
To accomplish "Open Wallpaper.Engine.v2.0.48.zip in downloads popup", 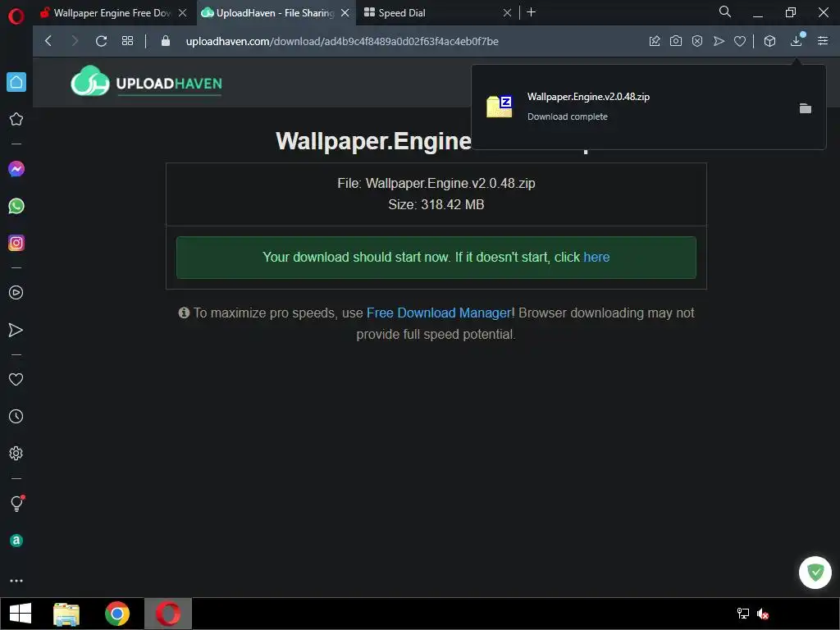I will (588, 97).
